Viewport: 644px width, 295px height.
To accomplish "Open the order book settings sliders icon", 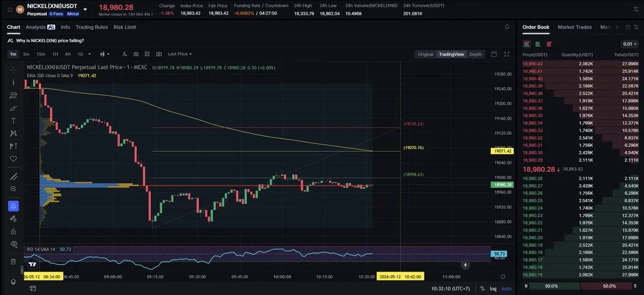I will click(x=636, y=27).
